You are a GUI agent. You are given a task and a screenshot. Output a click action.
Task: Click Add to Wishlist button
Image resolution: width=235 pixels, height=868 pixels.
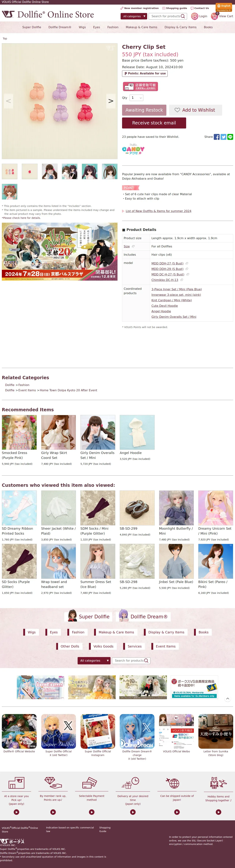(196, 110)
